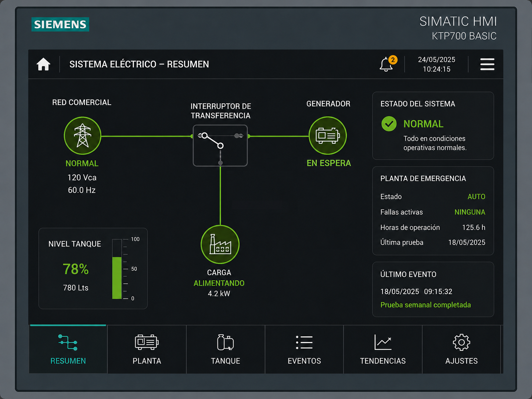This screenshot has width=532, height=399.
Task: Click the tank level bar gauge
Action: [x=117, y=269]
